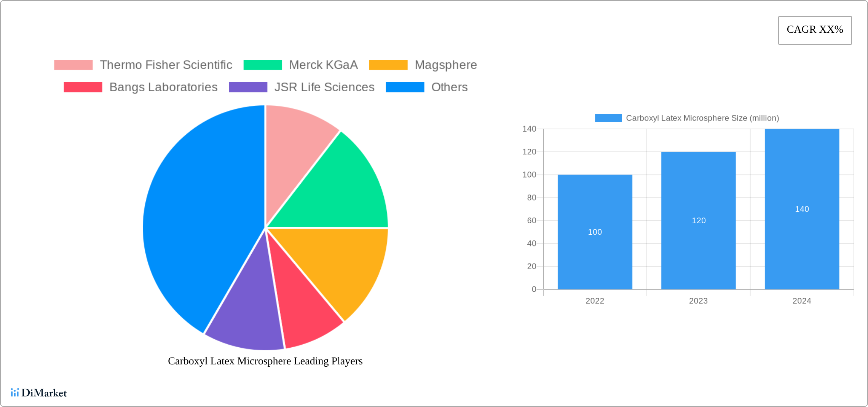Click the DiMarket logo icon
This screenshot has width=868, height=407.
(x=15, y=393)
